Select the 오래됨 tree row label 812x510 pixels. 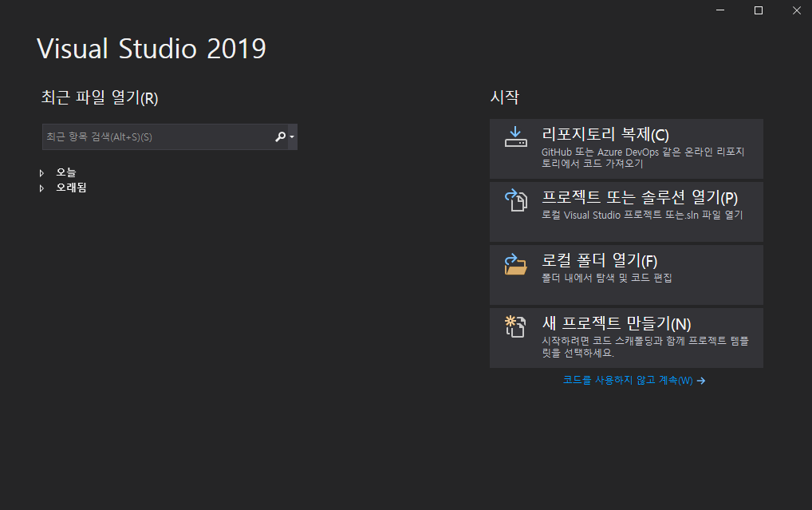71,188
